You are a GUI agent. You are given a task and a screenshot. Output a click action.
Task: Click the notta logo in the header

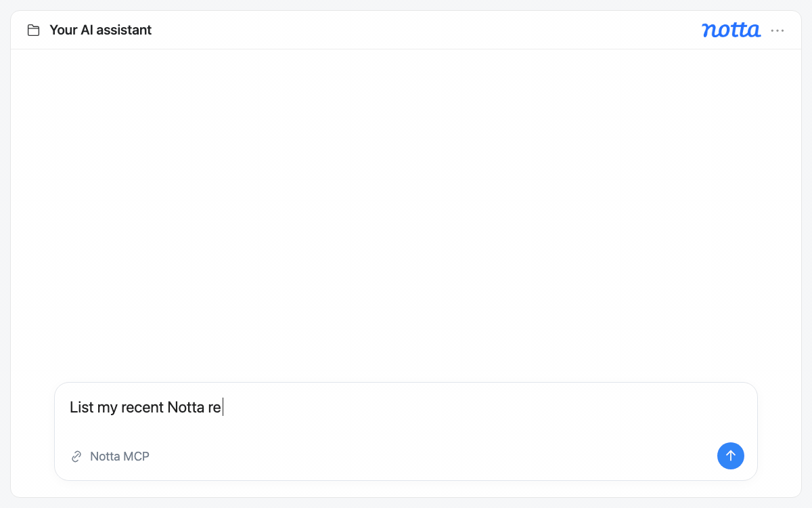pos(731,30)
